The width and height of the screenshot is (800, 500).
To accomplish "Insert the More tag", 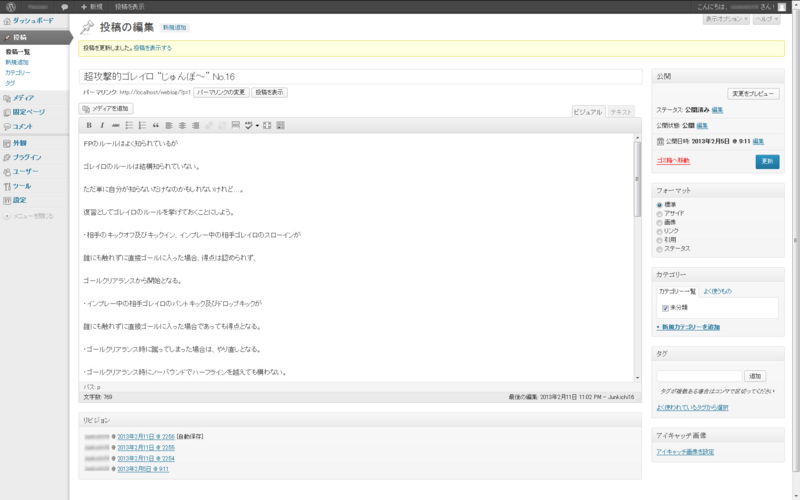I will tap(235, 126).
